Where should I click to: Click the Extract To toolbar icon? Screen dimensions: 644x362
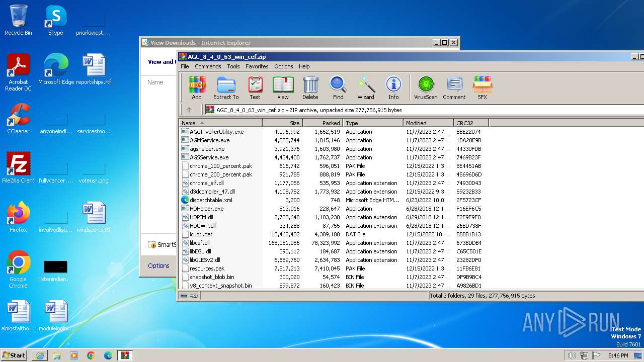pyautogui.click(x=226, y=88)
